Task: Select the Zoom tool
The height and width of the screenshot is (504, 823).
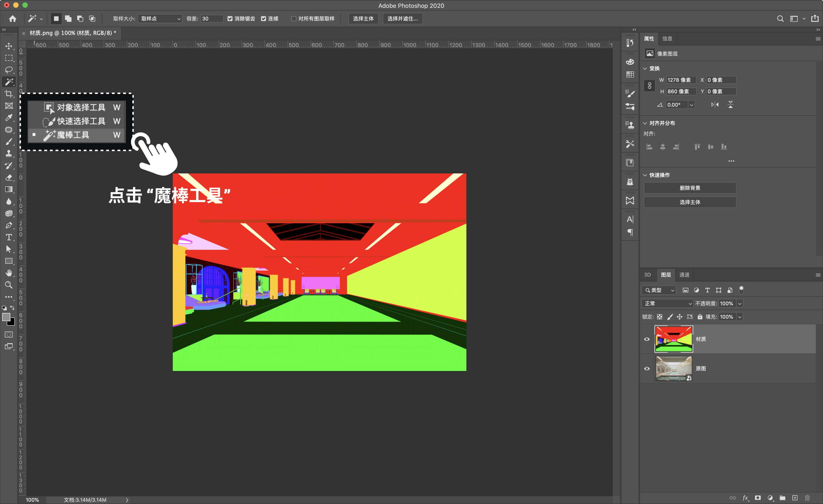Action: (9, 285)
